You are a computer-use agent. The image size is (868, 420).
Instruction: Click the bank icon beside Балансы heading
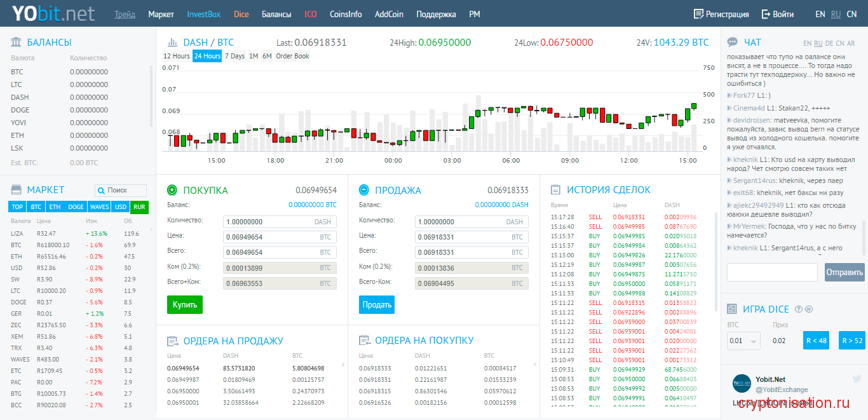click(17, 43)
